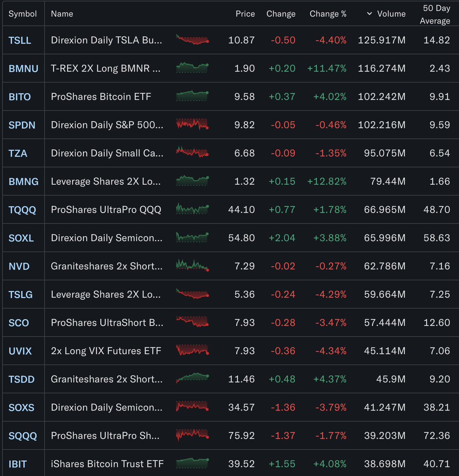Select the name 'T-REX 2X Long BMNR ...'
The image size is (459, 476).
pos(106,69)
